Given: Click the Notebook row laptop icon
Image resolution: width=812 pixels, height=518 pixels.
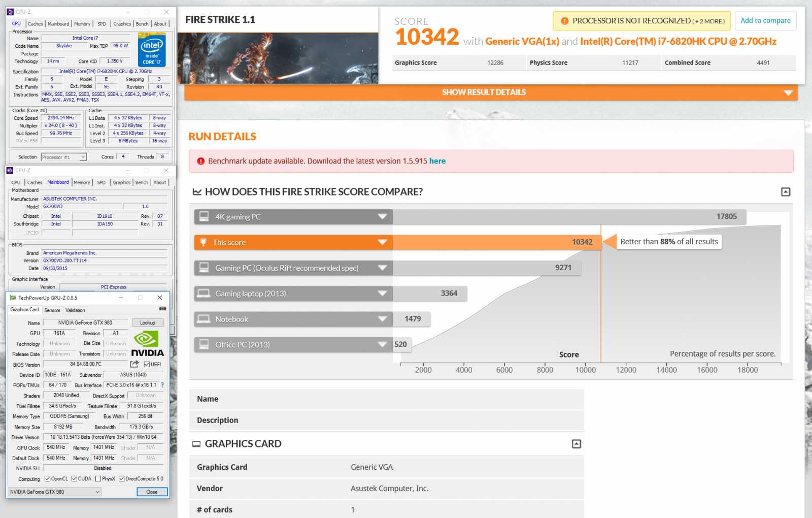Looking at the screenshot, I should [204, 319].
